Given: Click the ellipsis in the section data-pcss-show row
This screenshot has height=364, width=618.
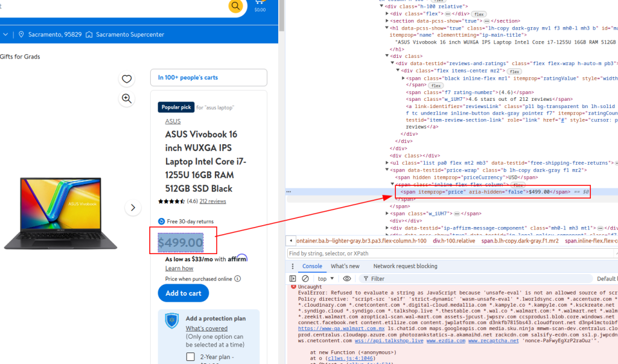Looking at the screenshot, I should click(487, 21).
